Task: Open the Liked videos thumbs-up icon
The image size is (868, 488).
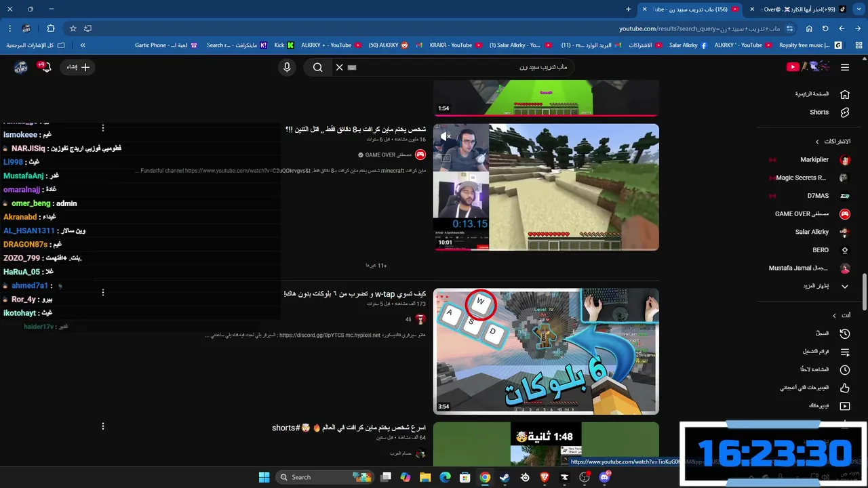Action: tap(844, 388)
